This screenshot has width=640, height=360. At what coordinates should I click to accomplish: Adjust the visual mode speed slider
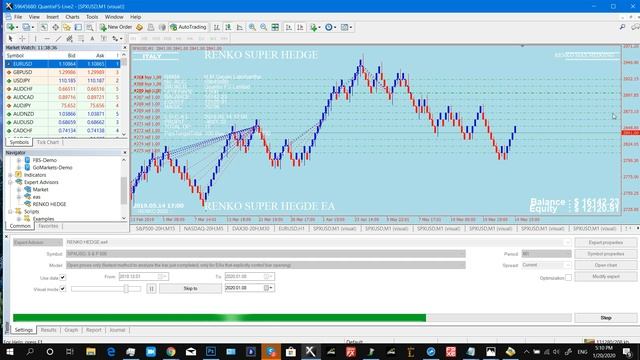[126, 289]
